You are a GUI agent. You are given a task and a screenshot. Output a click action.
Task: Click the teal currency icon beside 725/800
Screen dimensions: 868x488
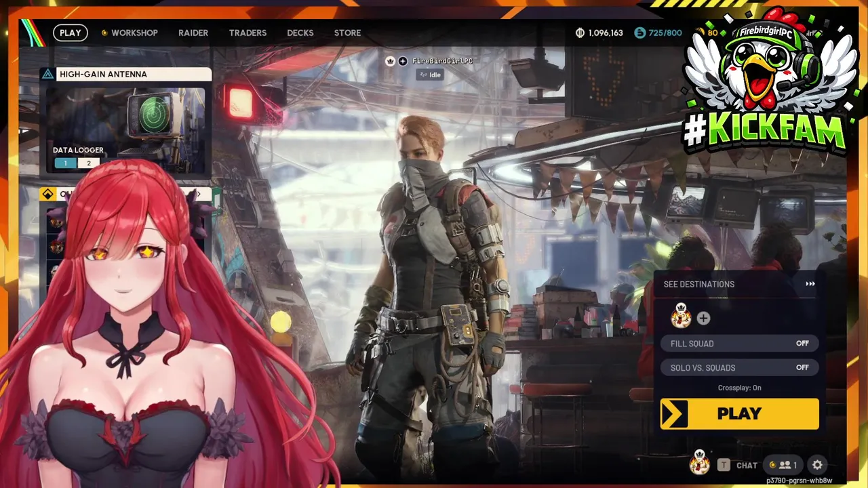click(640, 33)
